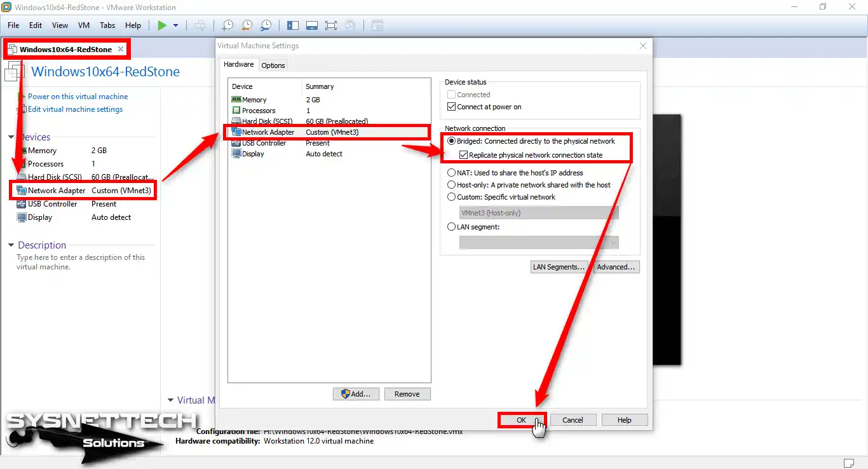Viewport: 868px width, 469px height.
Task: Select Display in the Settings device list
Action: [x=329, y=154]
